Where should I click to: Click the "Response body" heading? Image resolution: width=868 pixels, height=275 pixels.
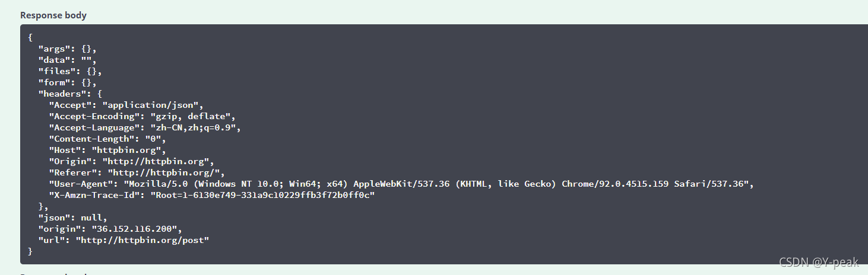click(x=53, y=15)
